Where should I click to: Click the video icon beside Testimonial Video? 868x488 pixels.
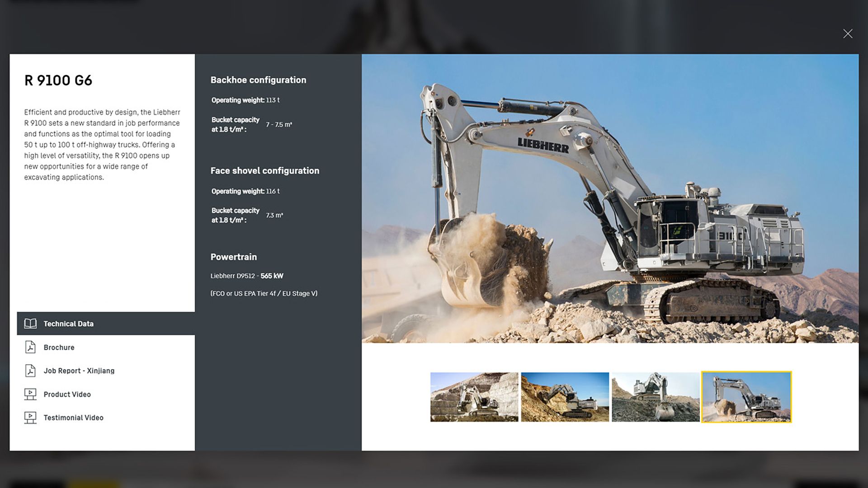[x=30, y=418]
